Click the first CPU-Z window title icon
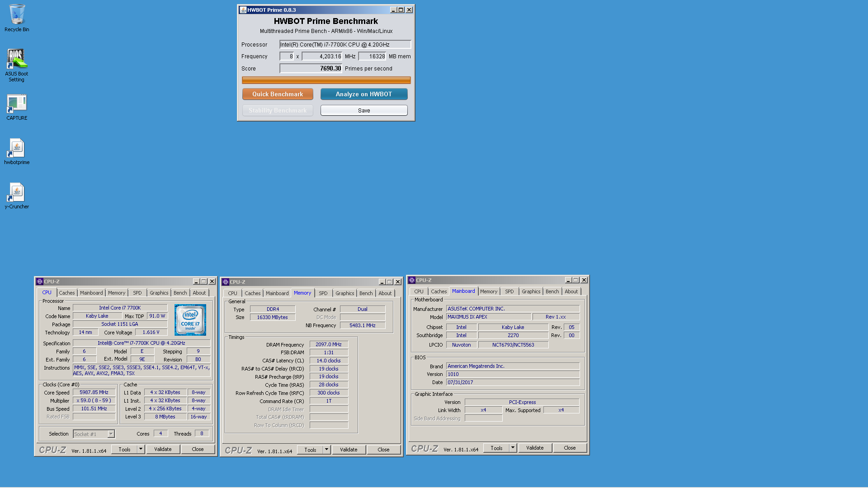 (40, 282)
